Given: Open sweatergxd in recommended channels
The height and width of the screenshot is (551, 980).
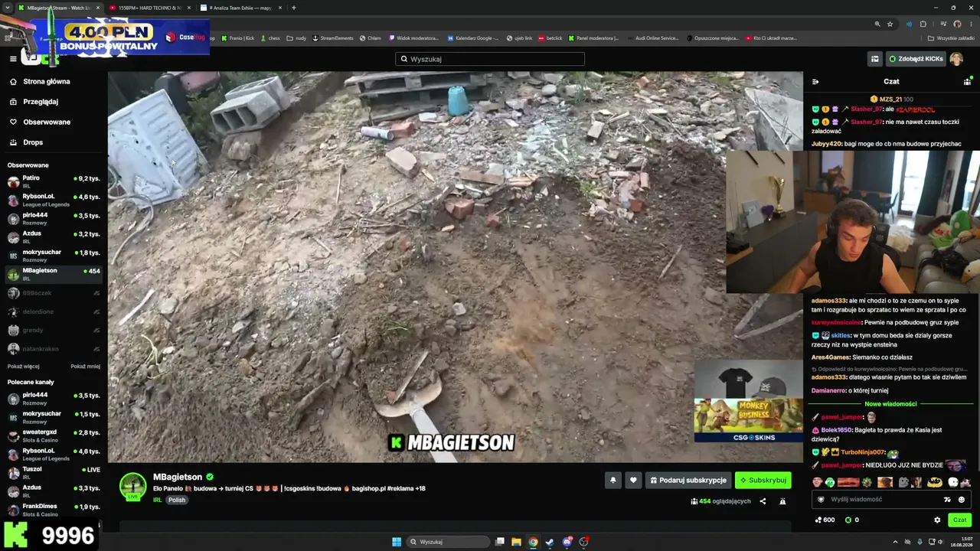Looking at the screenshot, I should pos(54,435).
